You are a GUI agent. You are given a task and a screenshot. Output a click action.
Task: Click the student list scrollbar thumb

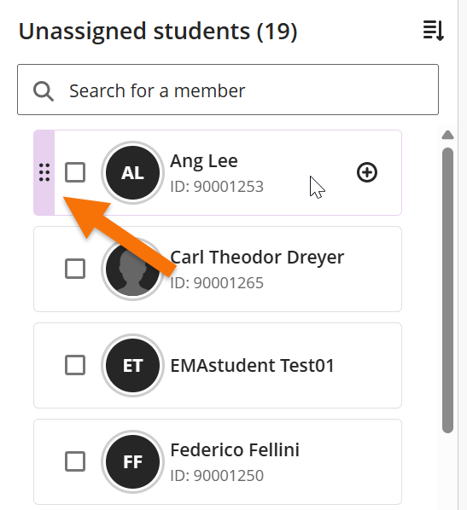448,290
